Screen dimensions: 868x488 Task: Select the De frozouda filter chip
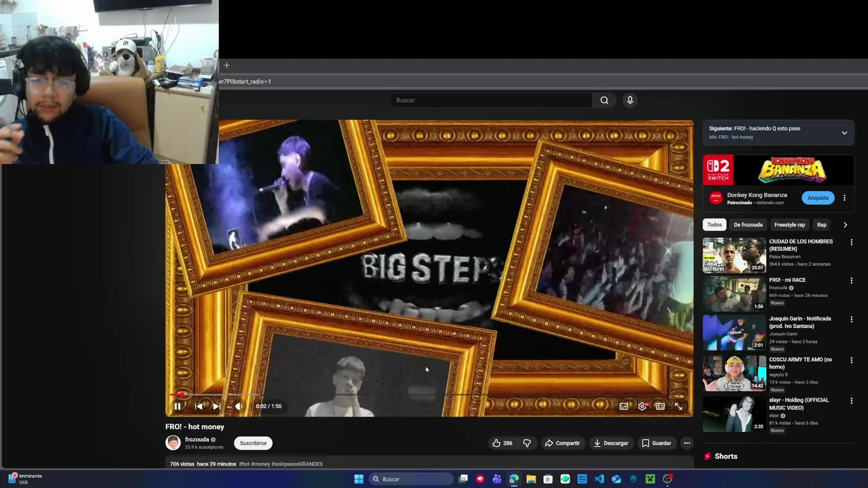click(x=748, y=225)
